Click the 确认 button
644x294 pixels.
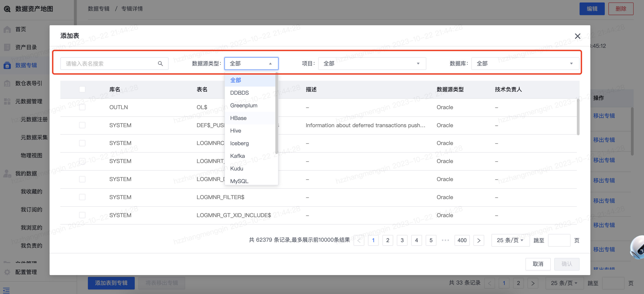pyautogui.click(x=567, y=264)
